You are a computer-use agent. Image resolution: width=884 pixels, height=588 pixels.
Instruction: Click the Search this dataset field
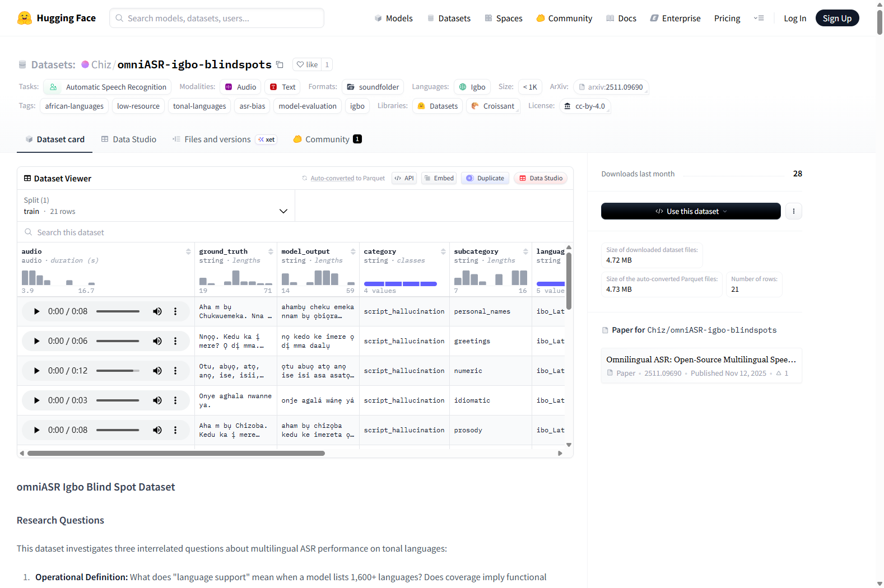click(295, 232)
